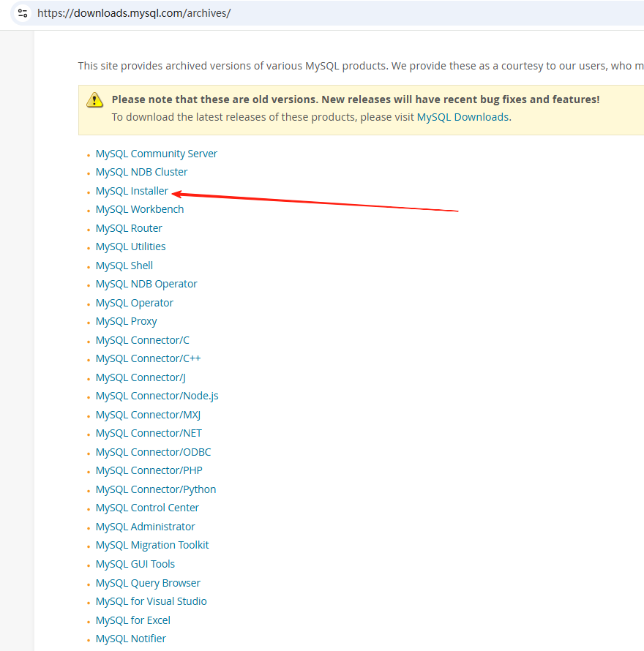644x651 pixels.
Task: Open MySQL Router archive page
Action: [x=129, y=228]
